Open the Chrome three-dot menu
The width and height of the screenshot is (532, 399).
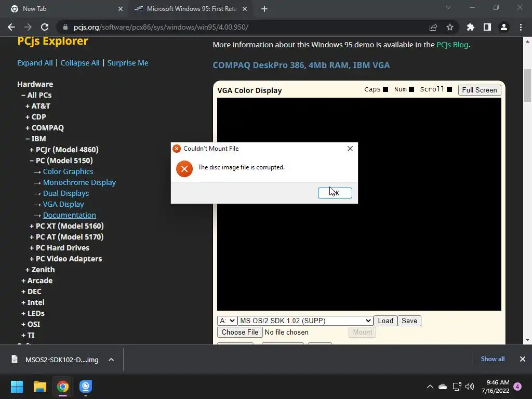(x=521, y=27)
